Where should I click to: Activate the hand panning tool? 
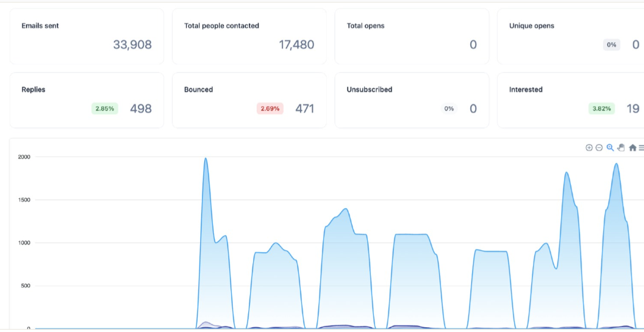(621, 148)
